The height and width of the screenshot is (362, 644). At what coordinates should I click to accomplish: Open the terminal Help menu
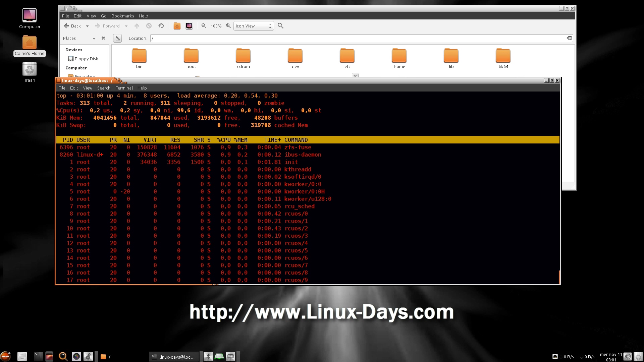(142, 88)
